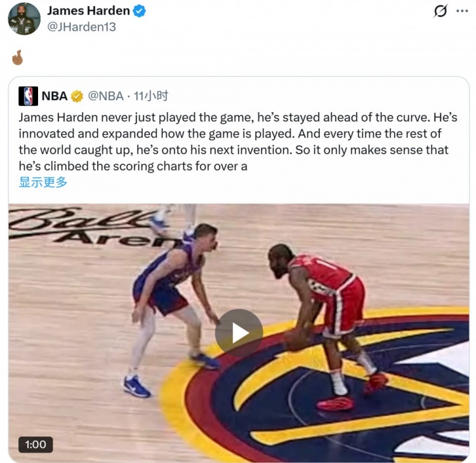The width and height of the screenshot is (476, 463).
Task: Visit the @JHarden13 handle
Action: (x=81, y=27)
